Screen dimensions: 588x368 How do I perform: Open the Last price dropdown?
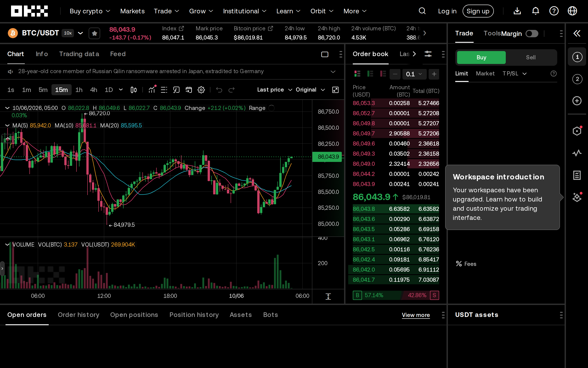[274, 90]
